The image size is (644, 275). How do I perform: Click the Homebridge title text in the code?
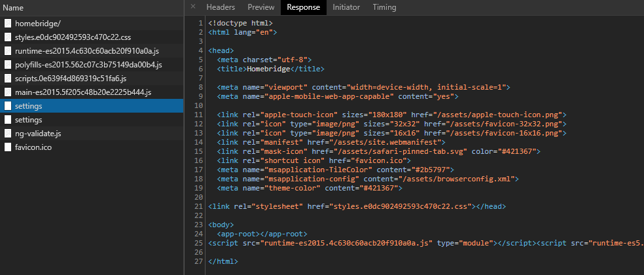(x=268, y=69)
